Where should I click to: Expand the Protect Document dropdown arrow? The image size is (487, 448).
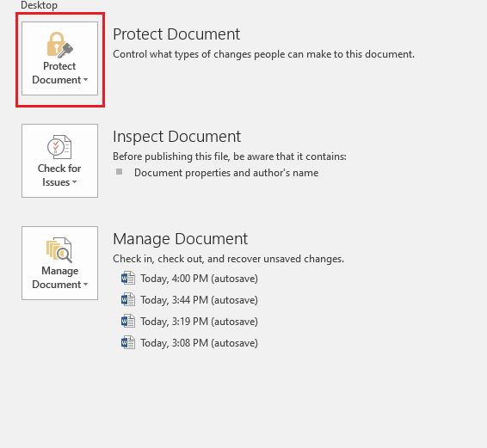coord(85,80)
